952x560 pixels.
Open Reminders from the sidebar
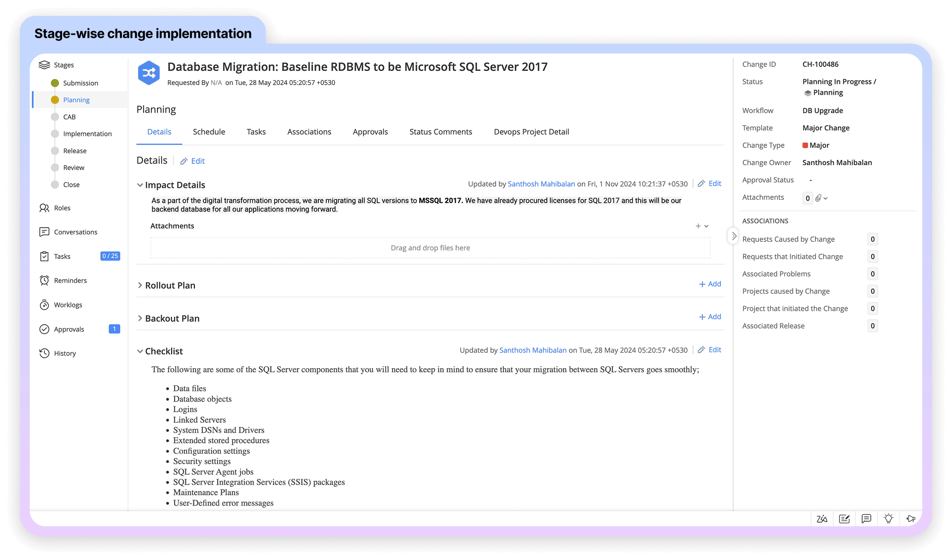[70, 280]
